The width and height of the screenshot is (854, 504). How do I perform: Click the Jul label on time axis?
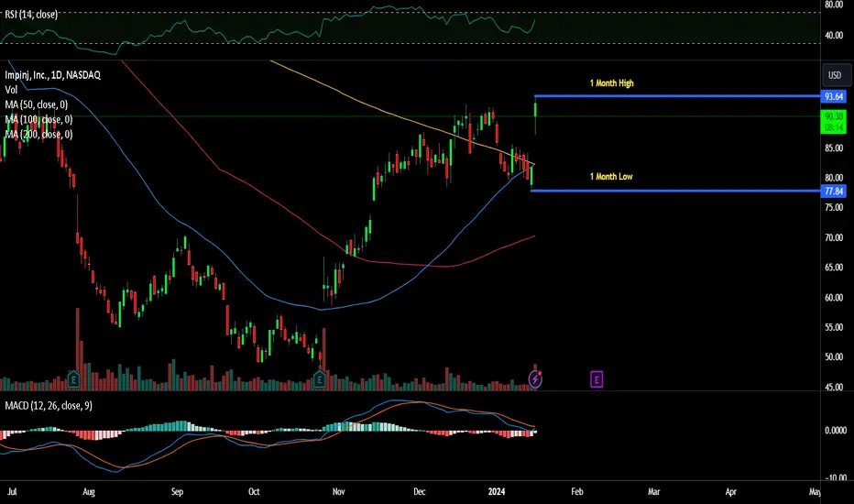pyautogui.click(x=12, y=491)
